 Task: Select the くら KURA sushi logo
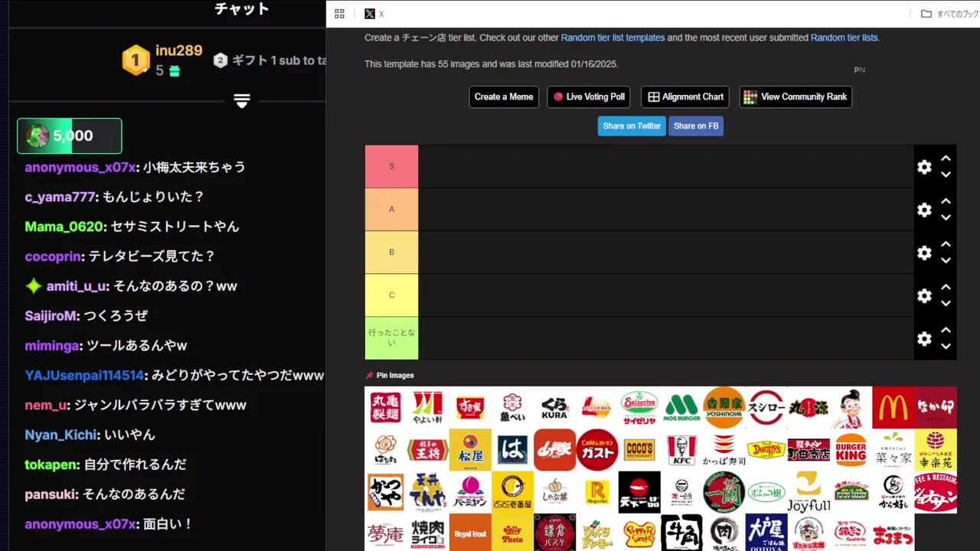(555, 407)
